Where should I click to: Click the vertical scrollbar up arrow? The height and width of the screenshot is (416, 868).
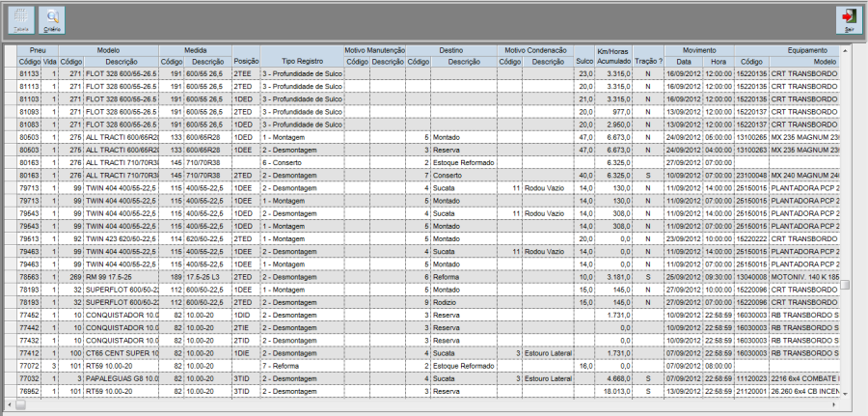pyautogui.click(x=845, y=50)
